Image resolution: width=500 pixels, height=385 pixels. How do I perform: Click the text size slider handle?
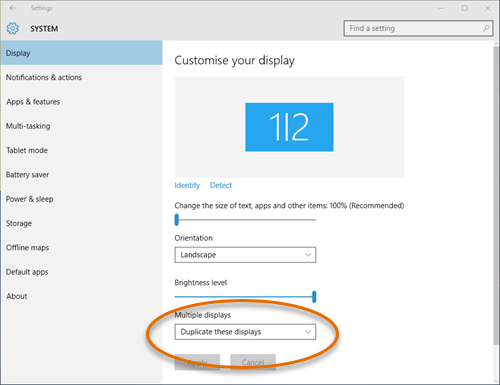click(x=177, y=220)
